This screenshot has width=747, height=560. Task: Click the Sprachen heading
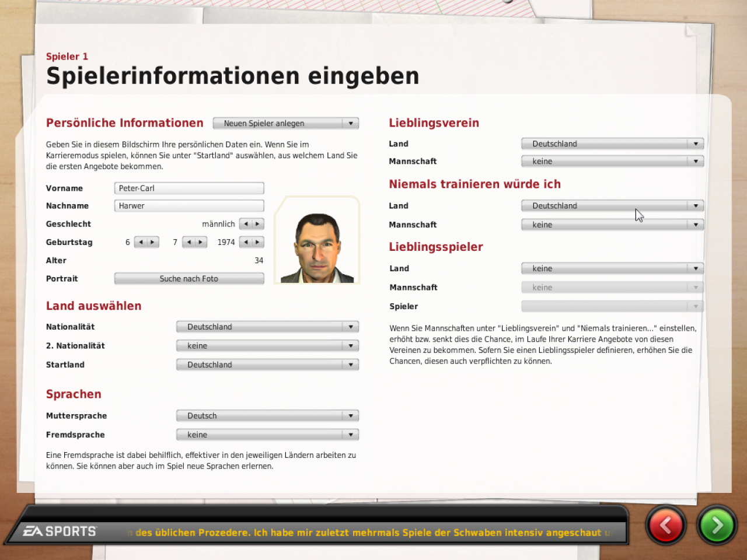(x=74, y=394)
